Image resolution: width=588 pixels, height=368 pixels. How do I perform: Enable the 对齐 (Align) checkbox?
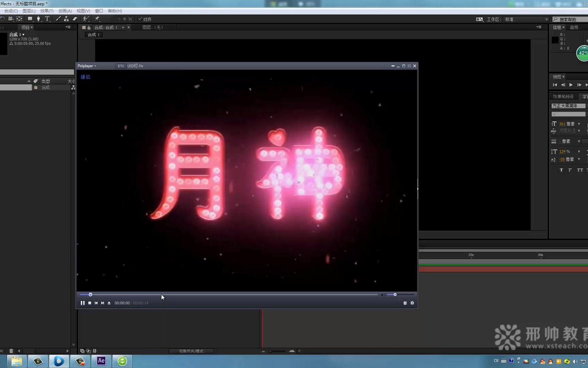pyautogui.click(x=140, y=19)
